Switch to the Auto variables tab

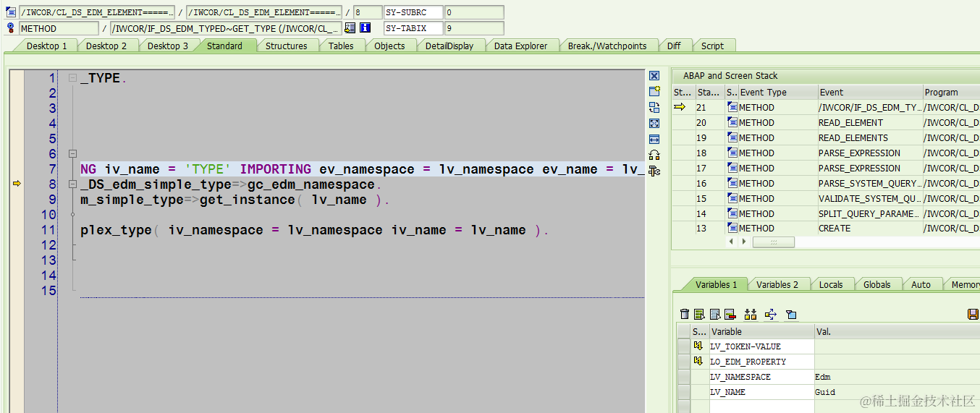click(x=921, y=284)
